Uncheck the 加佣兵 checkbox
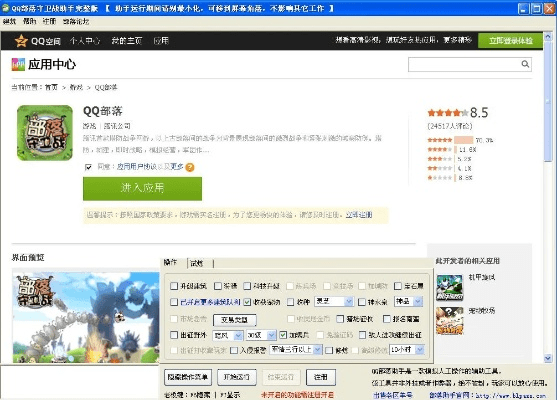This screenshot has width=557, height=400. 283,335
